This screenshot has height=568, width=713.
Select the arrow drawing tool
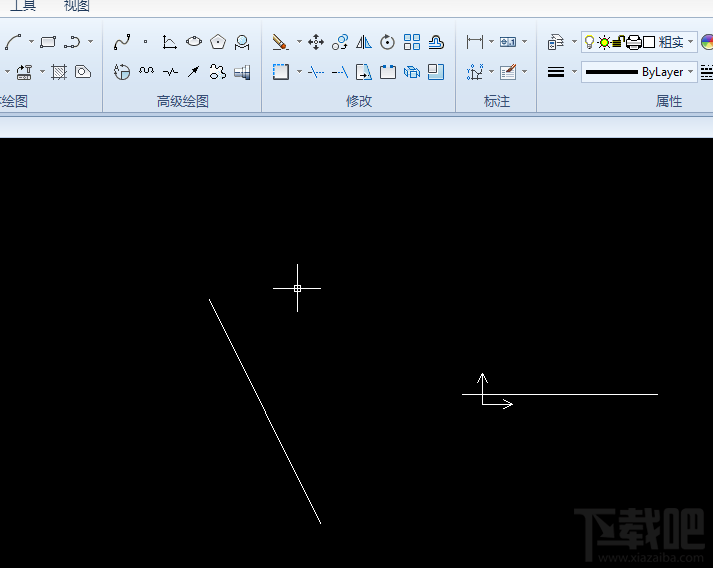[194, 71]
